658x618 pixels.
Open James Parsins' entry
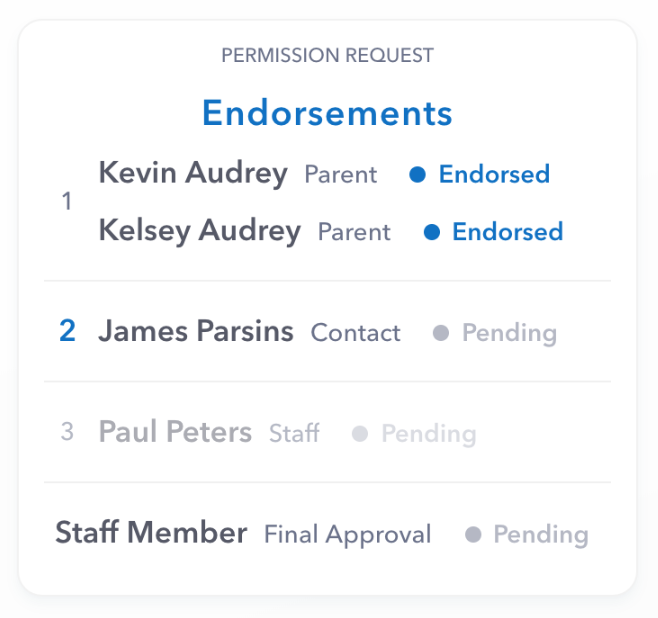coord(196,331)
